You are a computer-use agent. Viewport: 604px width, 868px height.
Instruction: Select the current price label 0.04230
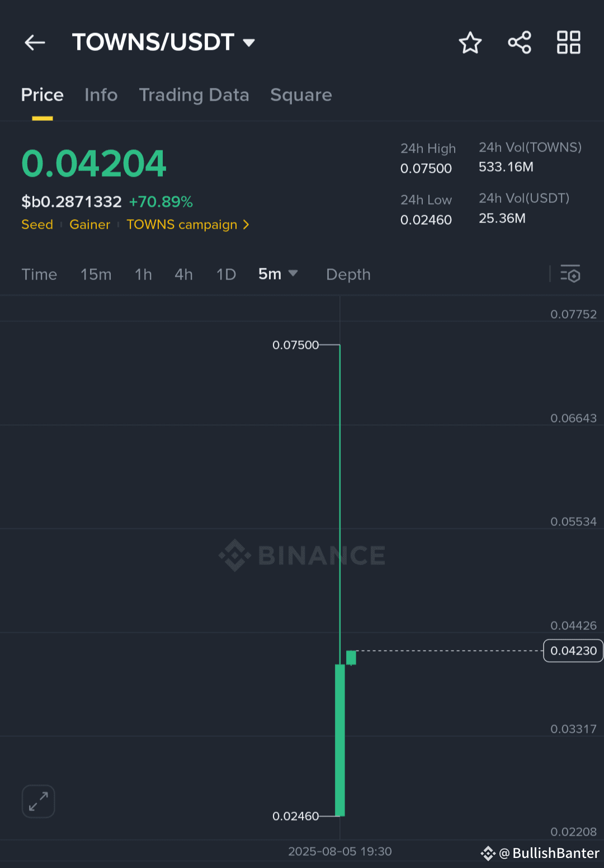[572, 651]
